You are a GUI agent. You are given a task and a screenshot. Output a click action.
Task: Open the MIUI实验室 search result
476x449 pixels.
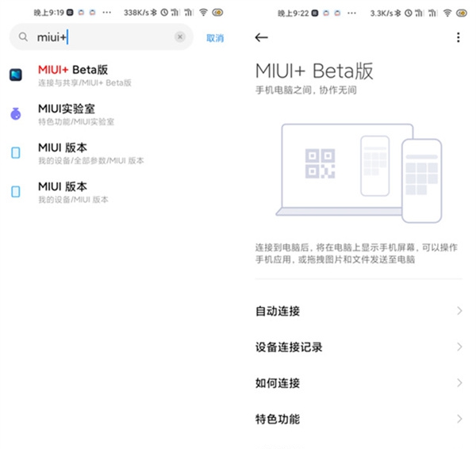[x=117, y=114]
